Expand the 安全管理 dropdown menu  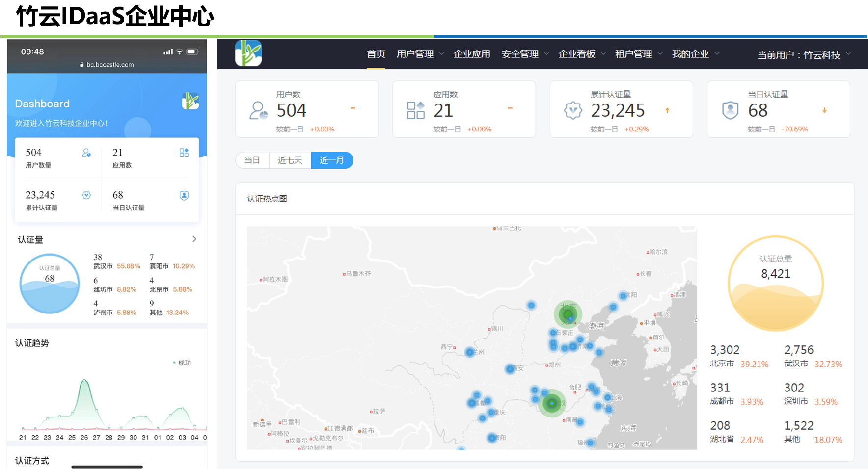coord(525,54)
